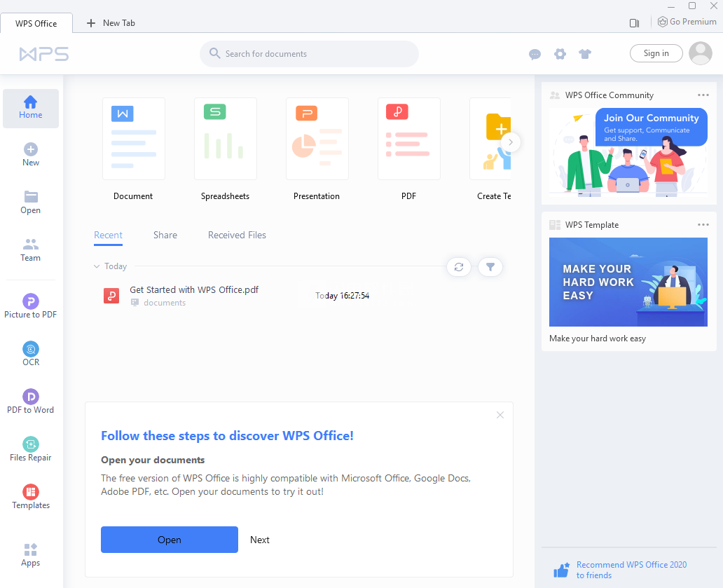723x588 pixels.
Task: Open WPS Office Community options menu
Action: pos(703,95)
